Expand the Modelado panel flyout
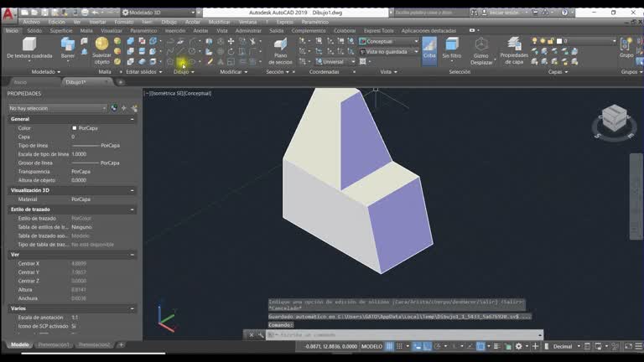Image resolution: width=644 pixels, height=362 pixels. click(46, 72)
